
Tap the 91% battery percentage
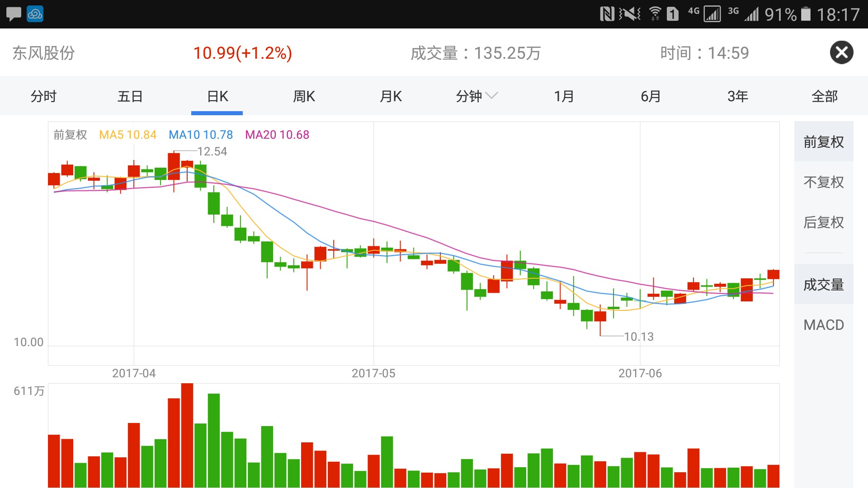[781, 14]
